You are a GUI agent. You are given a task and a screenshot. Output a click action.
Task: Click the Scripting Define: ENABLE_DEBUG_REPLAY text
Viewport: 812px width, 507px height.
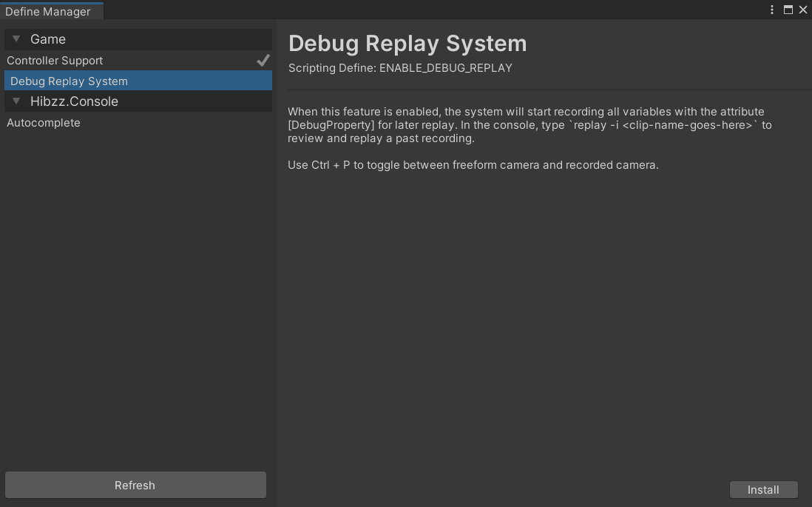(400, 68)
